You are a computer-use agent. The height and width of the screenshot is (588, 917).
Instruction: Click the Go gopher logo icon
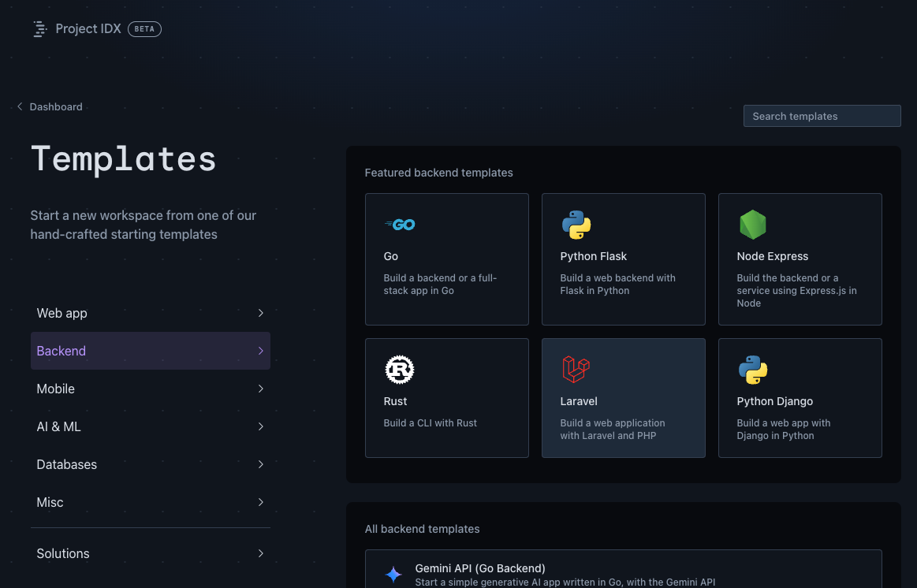tap(400, 225)
